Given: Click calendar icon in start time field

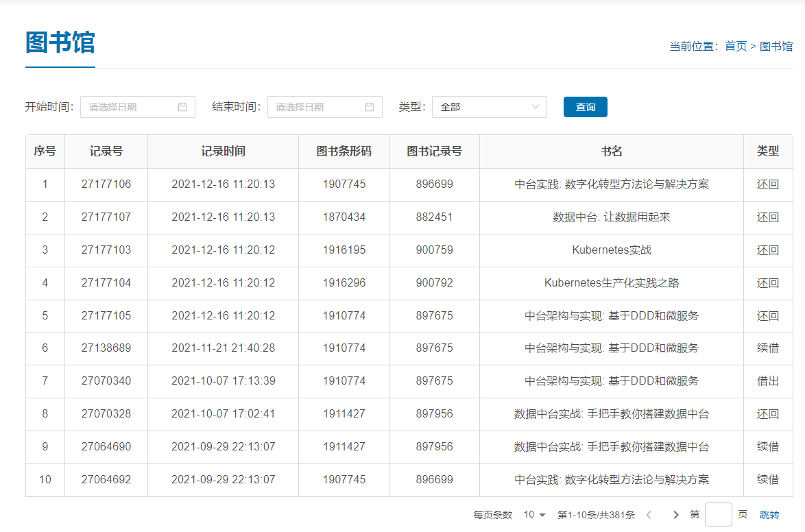Looking at the screenshot, I should pyautogui.click(x=182, y=107).
